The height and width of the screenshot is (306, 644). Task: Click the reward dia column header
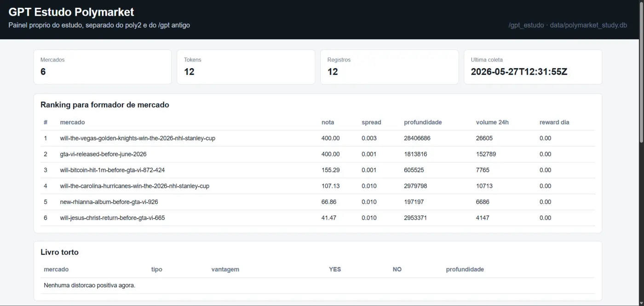point(554,122)
